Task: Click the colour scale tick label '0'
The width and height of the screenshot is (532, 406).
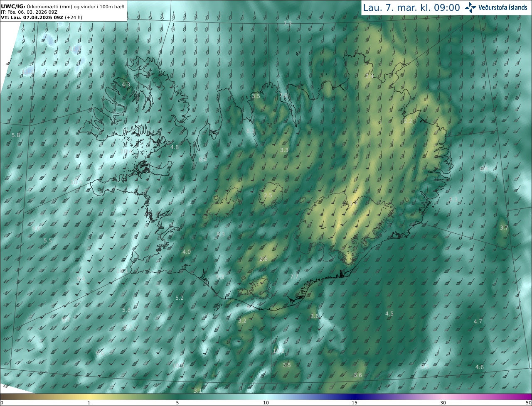Action: coord(2,403)
